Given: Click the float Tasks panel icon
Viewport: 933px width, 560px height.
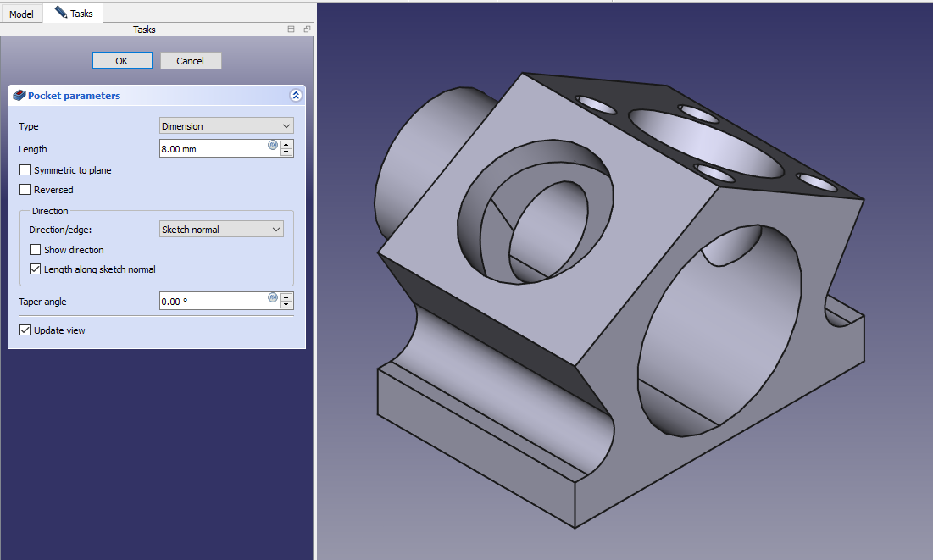Looking at the screenshot, I should (x=307, y=30).
